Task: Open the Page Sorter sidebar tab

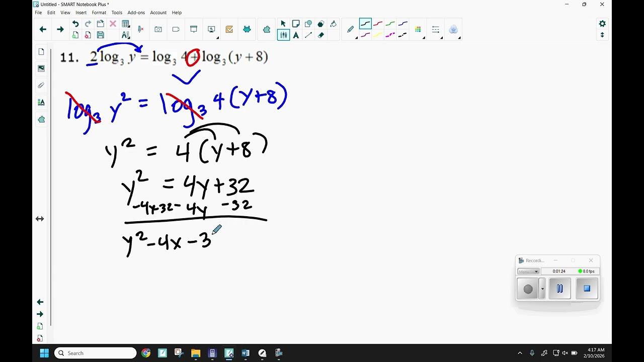Action: point(41,52)
